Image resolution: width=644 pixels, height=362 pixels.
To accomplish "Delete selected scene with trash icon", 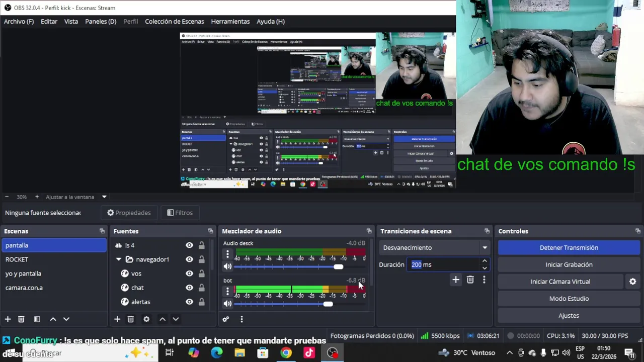I will point(21,319).
